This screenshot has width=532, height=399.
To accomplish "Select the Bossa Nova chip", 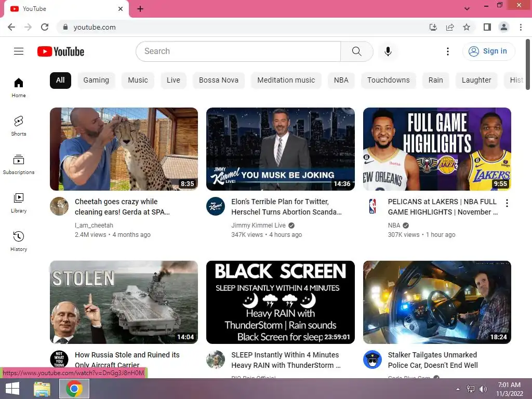I will pyautogui.click(x=219, y=81).
